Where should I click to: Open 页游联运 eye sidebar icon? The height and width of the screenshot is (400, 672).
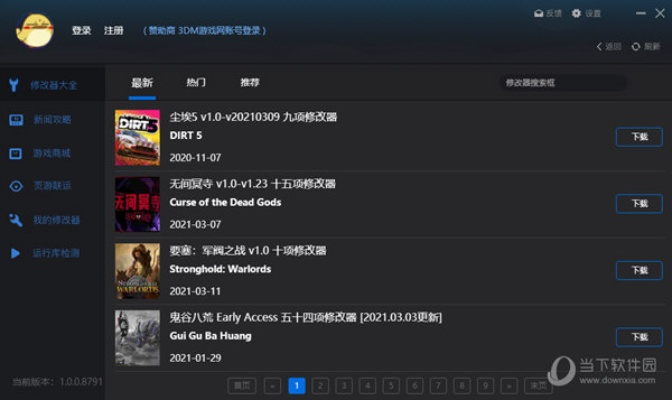click(16, 186)
